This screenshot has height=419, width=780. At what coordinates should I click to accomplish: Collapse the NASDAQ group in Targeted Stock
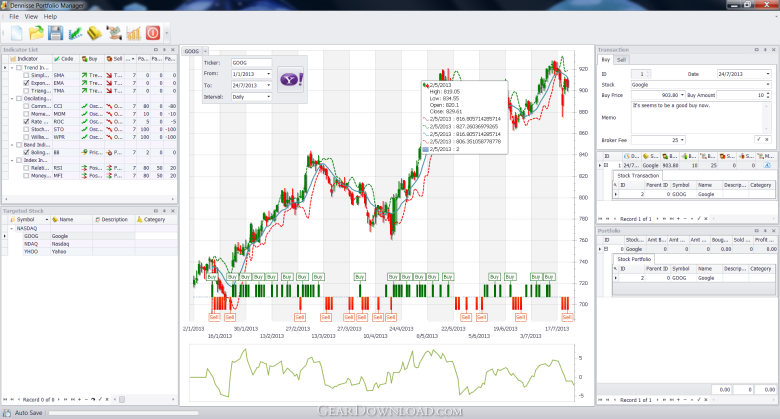coord(12,228)
